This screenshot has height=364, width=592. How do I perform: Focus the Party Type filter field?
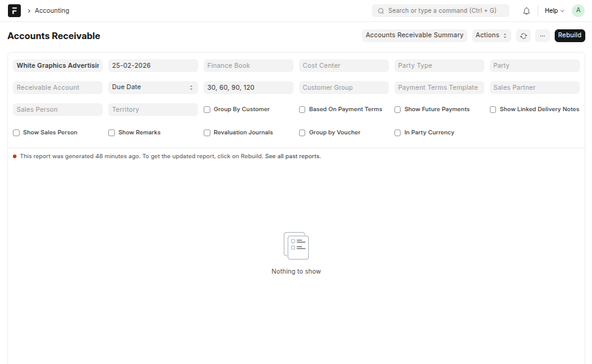[x=439, y=65]
